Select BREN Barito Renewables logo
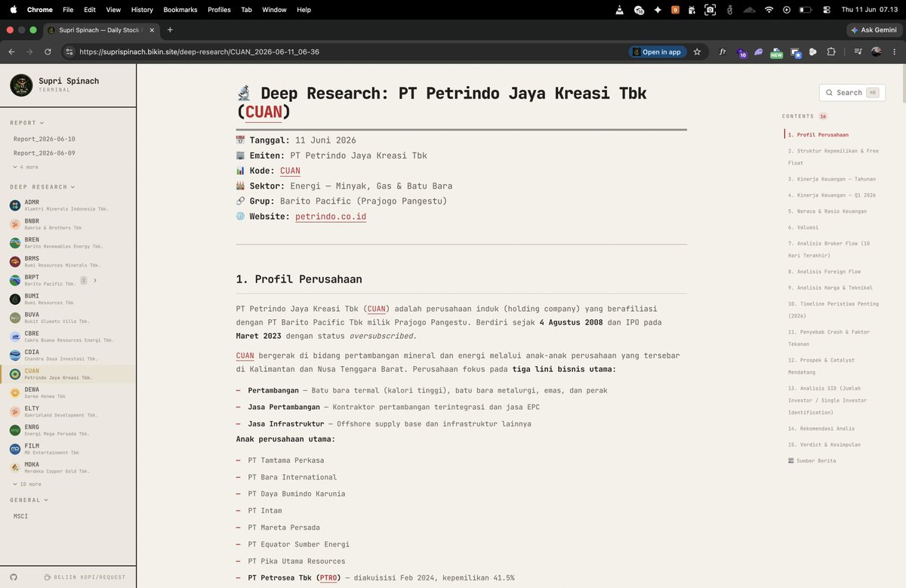Viewport: 906px width, 588px height. (x=15, y=243)
